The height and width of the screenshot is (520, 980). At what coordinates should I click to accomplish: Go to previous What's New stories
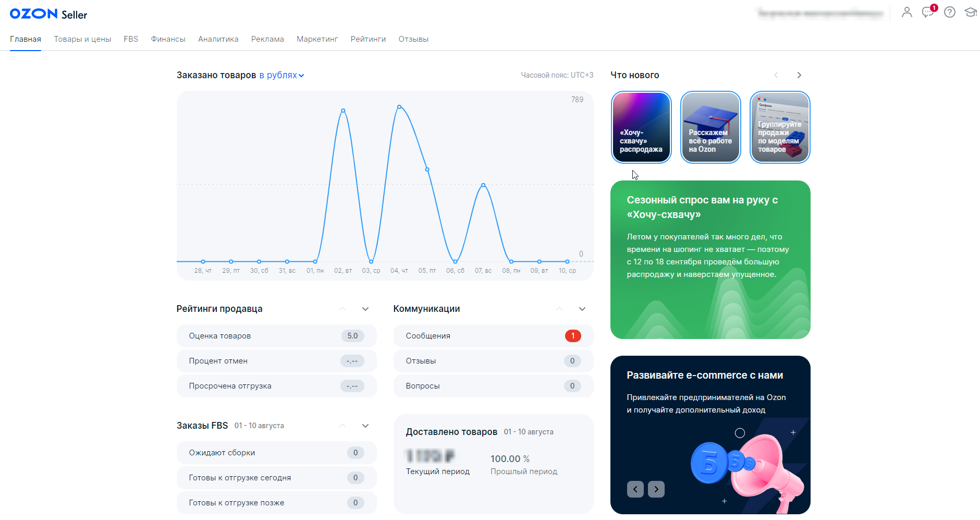776,75
